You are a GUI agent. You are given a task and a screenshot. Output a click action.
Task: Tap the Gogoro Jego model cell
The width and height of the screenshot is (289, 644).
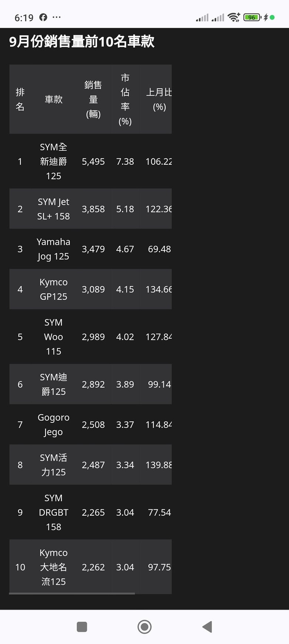point(54,424)
